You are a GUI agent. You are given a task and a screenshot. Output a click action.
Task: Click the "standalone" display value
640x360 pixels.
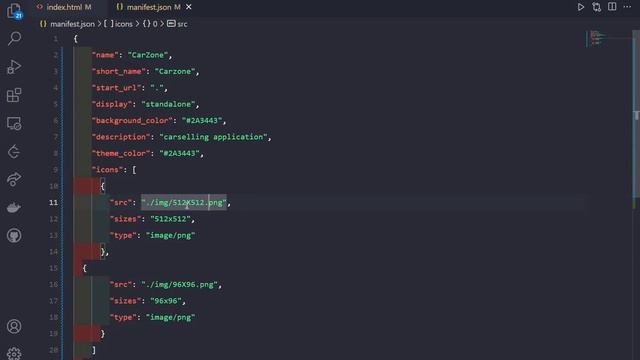pos(168,104)
